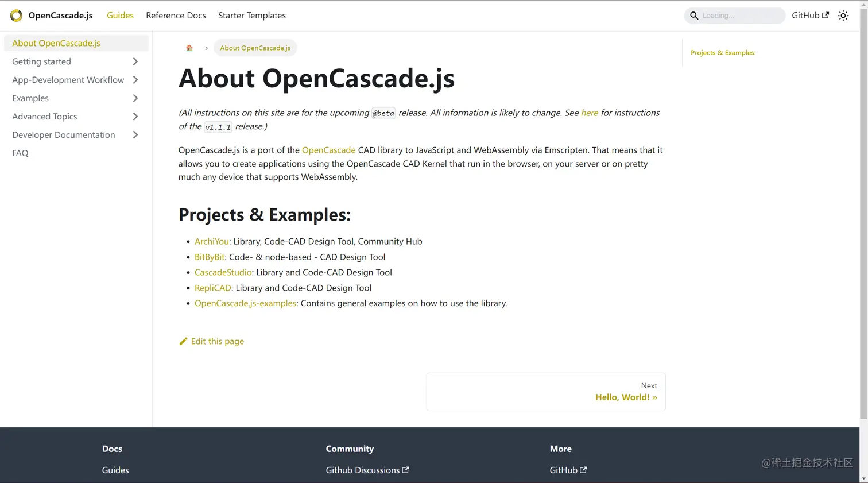Click the v1.1.1 code tag
This screenshot has height=483, width=868.
point(218,127)
